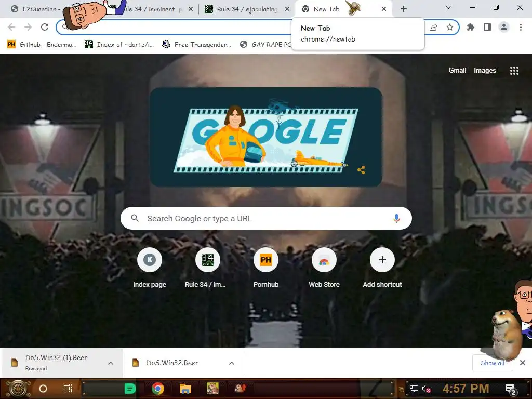The height and width of the screenshot is (399, 532).
Task: Close the New Tab tab
Action: [x=384, y=9]
